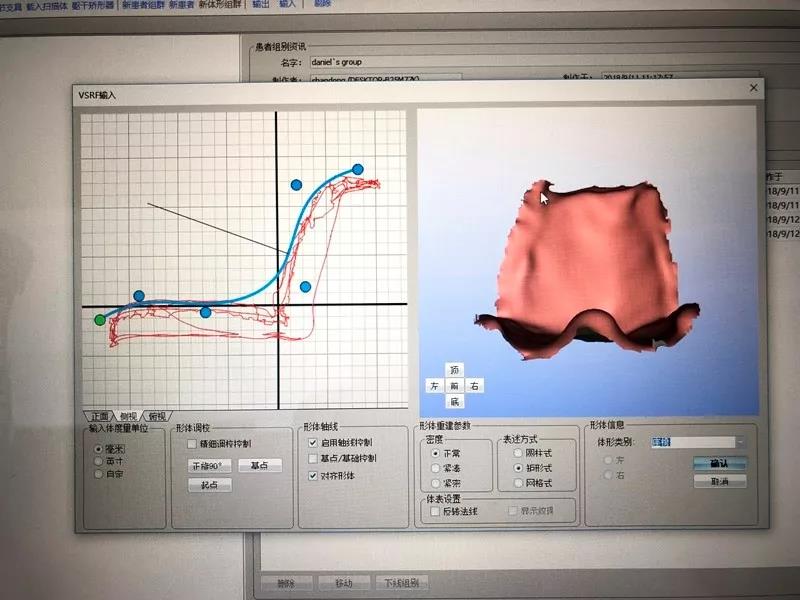This screenshot has height=600, width=800.
Task: Select the 前 (front) view button
Action: tap(454, 385)
